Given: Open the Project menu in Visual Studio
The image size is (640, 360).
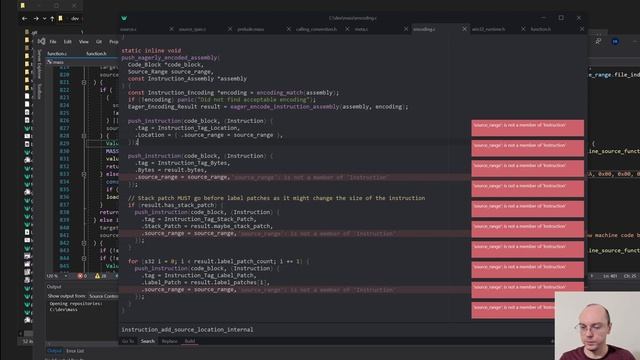Looking at the screenshot, I should [113, 42].
